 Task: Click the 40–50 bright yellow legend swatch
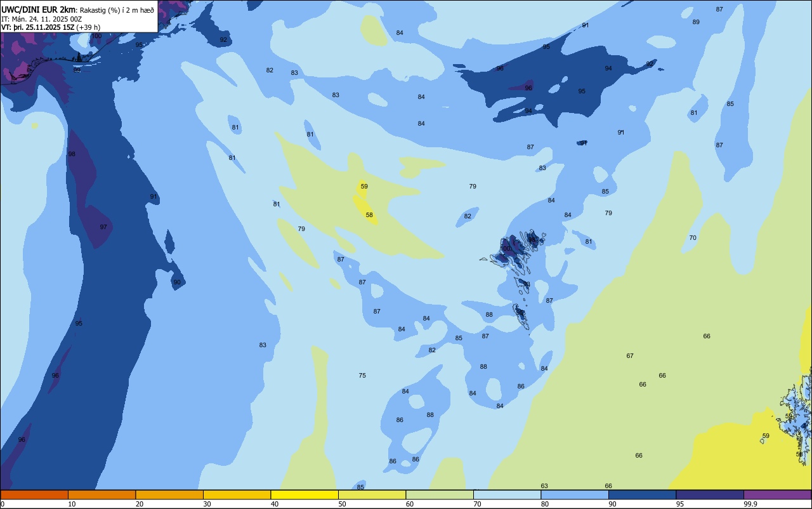(304, 494)
